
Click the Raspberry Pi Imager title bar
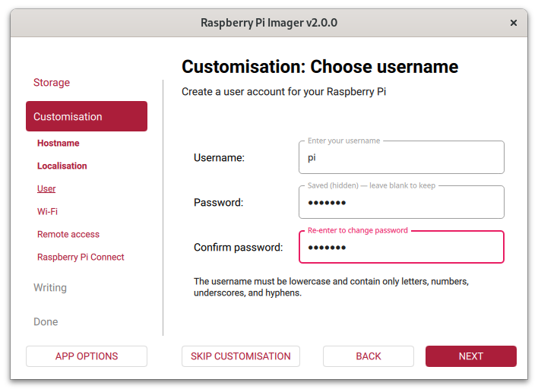tap(269, 23)
